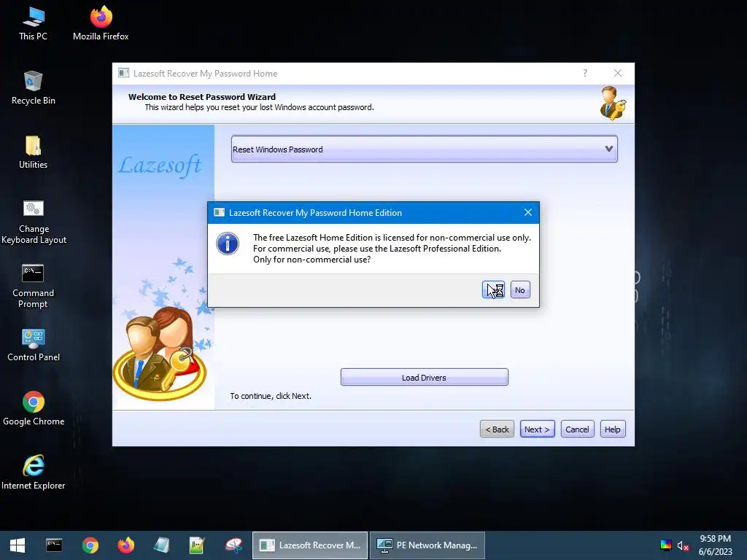The image size is (747, 560).
Task: Open This PC desktop icon
Action: tap(33, 23)
